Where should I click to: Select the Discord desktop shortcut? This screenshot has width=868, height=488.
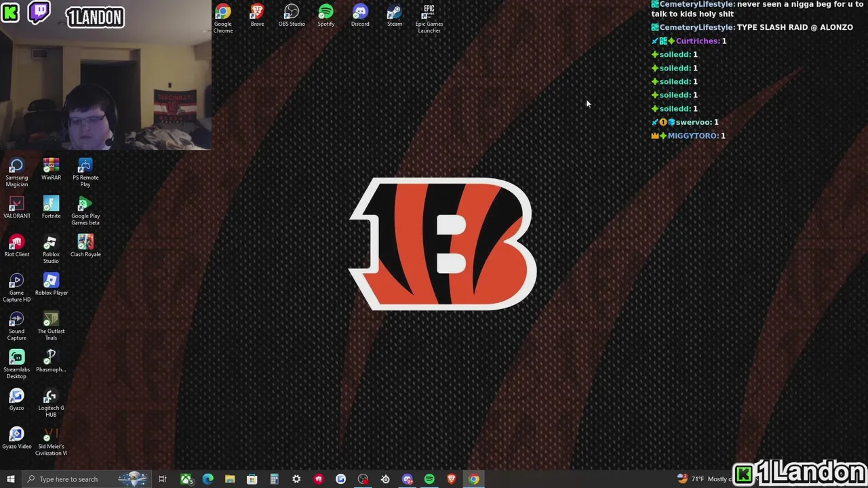click(x=360, y=16)
